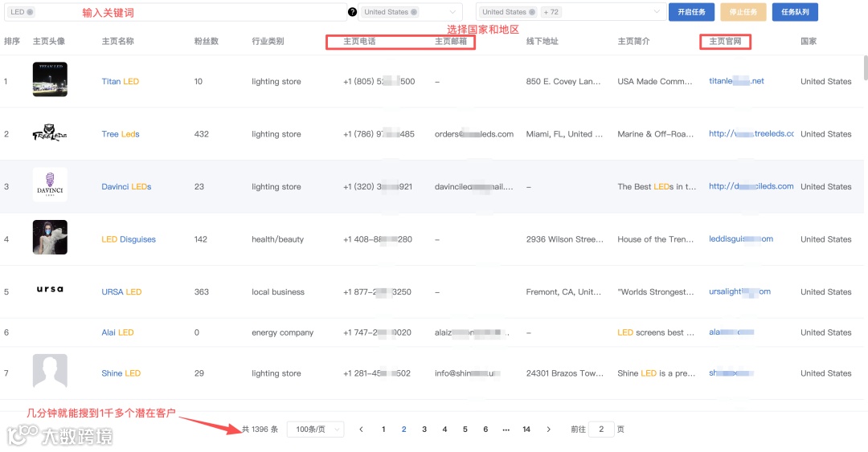
Task: Remove the LED keyword tag
Action: coord(30,11)
